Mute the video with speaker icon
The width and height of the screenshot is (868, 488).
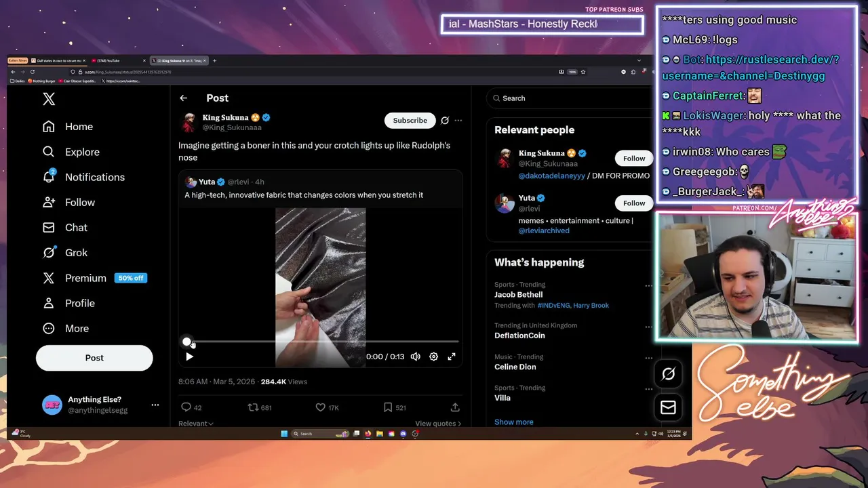click(x=416, y=357)
